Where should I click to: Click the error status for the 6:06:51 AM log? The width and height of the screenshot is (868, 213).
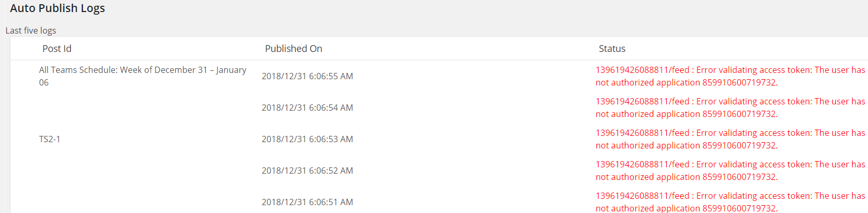tap(730, 202)
